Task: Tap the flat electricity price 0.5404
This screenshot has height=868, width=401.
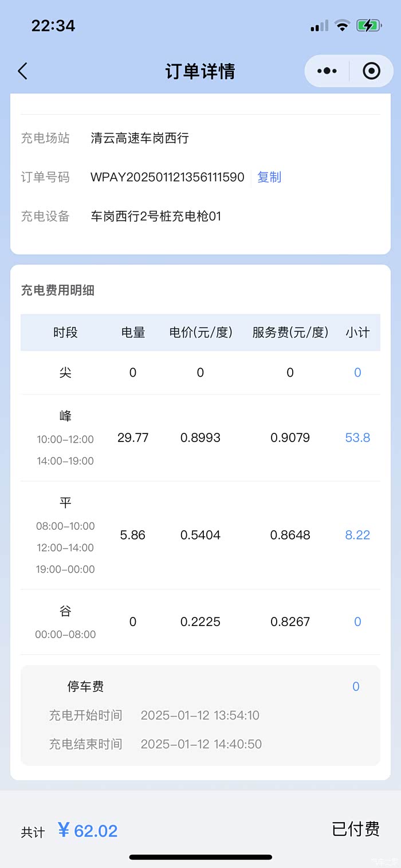Action: 200,535
